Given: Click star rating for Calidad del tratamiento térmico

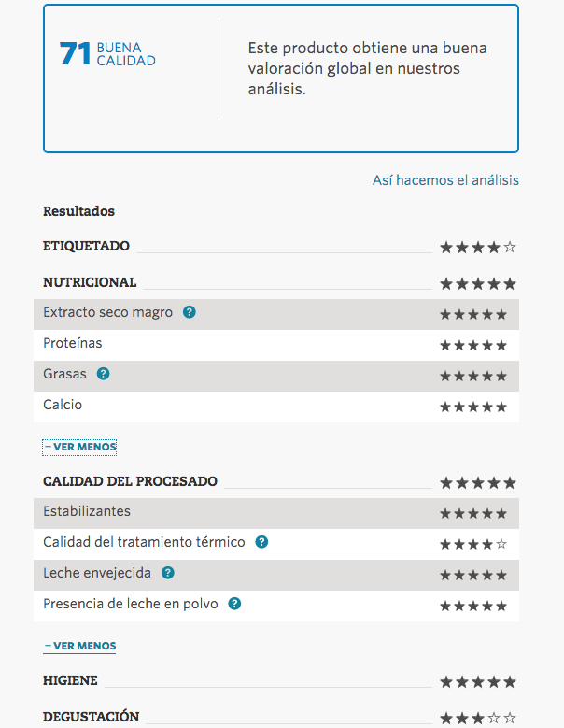Looking at the screenshot, I should point(473,544).
